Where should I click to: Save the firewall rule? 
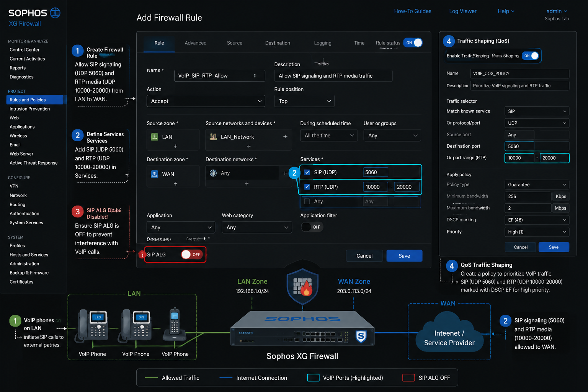tap(404, 256)
